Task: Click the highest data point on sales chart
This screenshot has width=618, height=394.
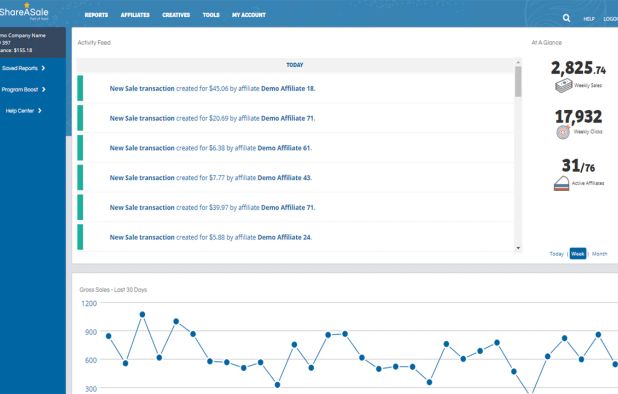Action: pos(142,314)
